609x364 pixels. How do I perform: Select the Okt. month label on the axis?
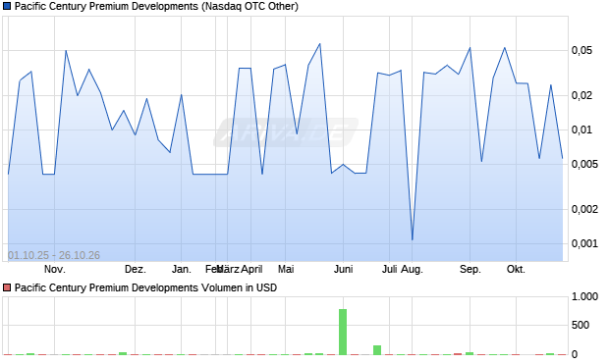(516, 269)
